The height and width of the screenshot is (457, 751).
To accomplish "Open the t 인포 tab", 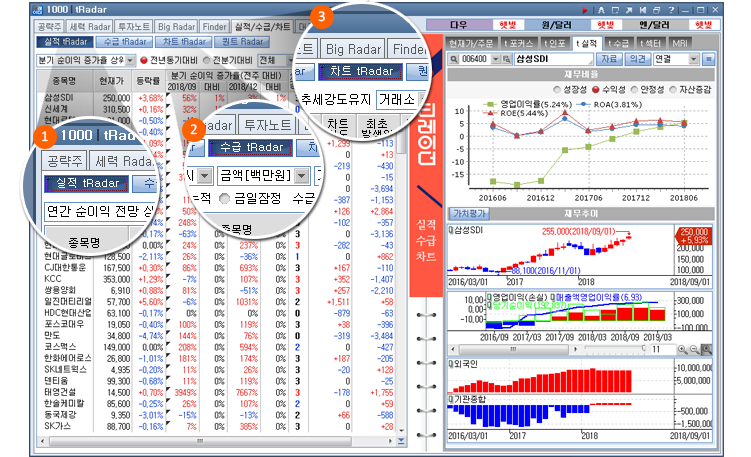I will click(555, 44).
